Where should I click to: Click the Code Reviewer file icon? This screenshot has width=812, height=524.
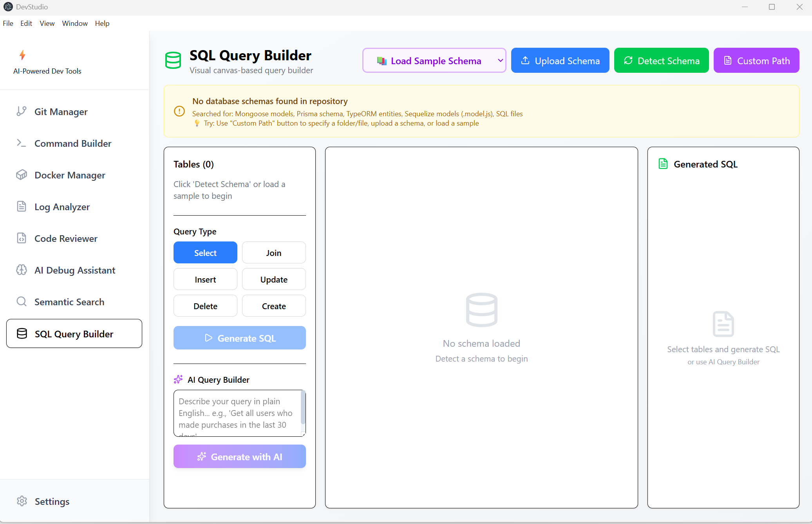pos(22,238)
